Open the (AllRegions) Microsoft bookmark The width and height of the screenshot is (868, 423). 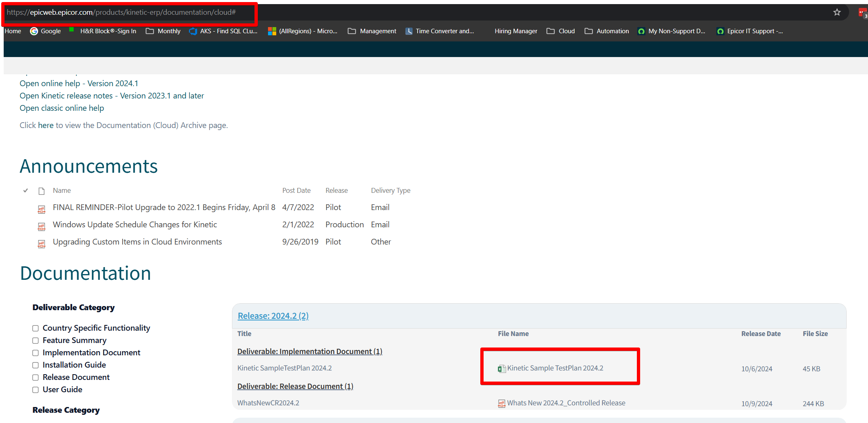[x=302, y=31]
